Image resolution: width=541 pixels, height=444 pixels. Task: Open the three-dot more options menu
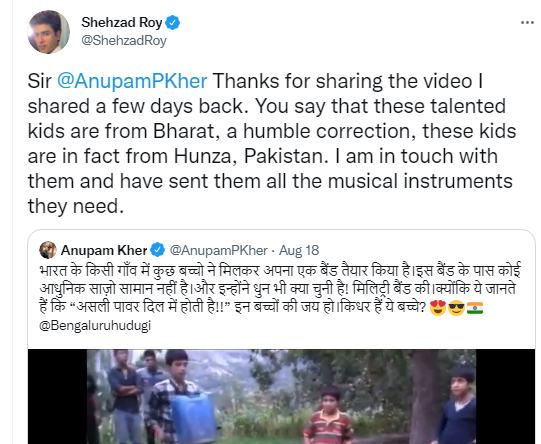[527, 23]
